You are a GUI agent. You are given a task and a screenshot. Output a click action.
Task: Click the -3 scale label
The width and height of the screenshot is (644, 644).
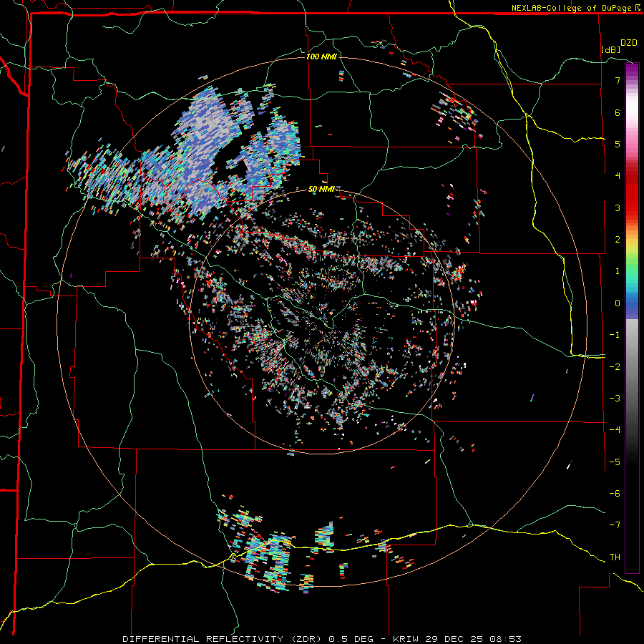615,399
